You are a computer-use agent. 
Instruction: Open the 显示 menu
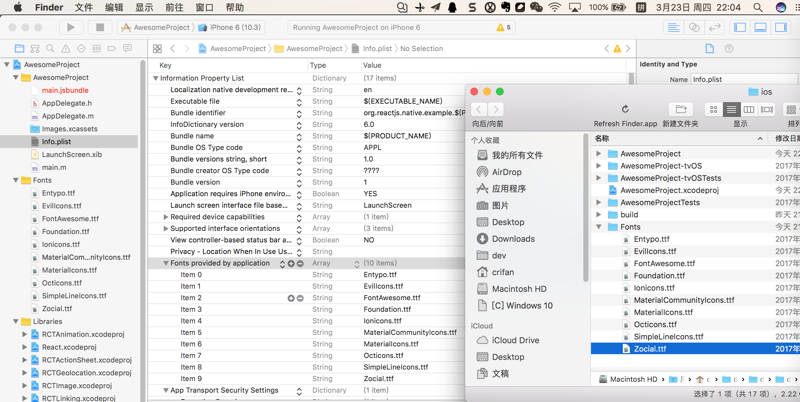click(x=144, y=8)
